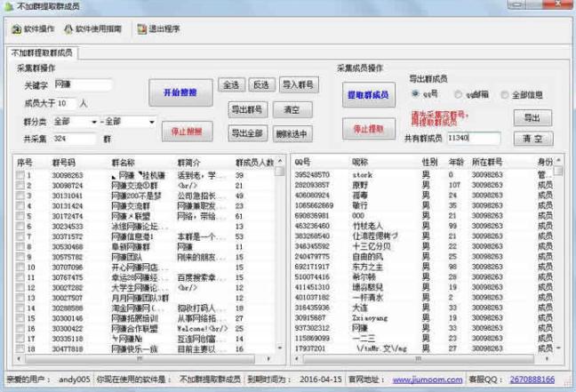Click the members 清 空 button
This screenshot has width=576, height=392.
(x=533, y=139)
